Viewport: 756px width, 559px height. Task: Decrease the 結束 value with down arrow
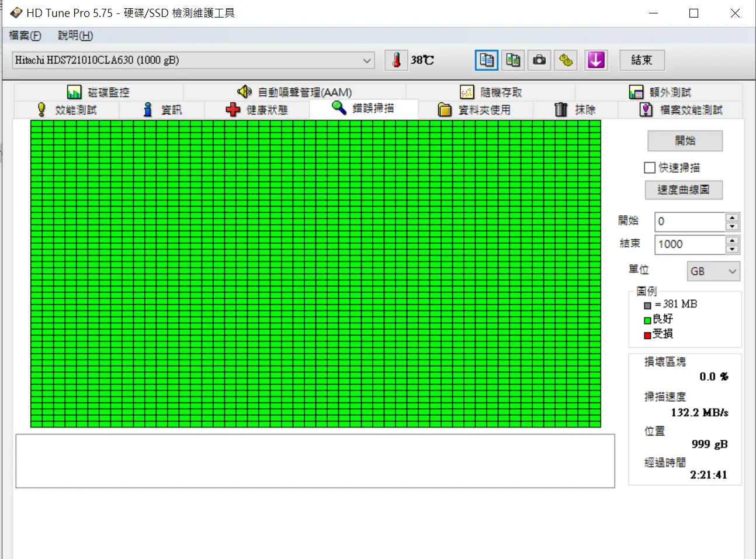[732, 249]
